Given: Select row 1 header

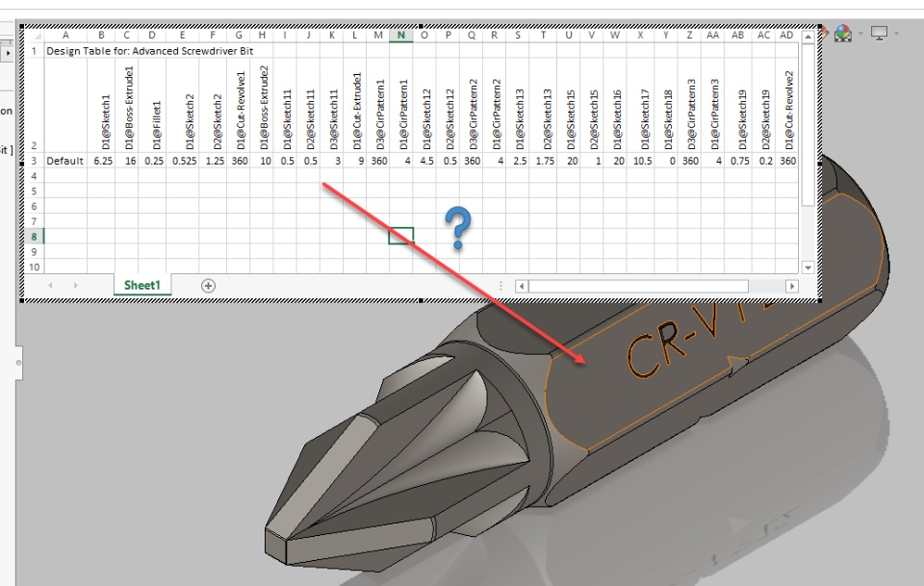Looking at the screenshot, I should (34, 51).
